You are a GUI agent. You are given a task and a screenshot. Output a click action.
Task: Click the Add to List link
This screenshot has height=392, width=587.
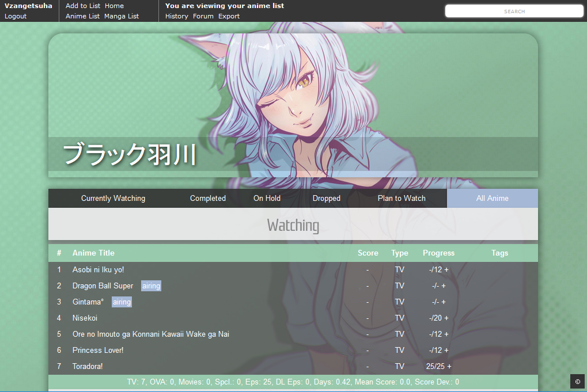(x=83, y=6)
